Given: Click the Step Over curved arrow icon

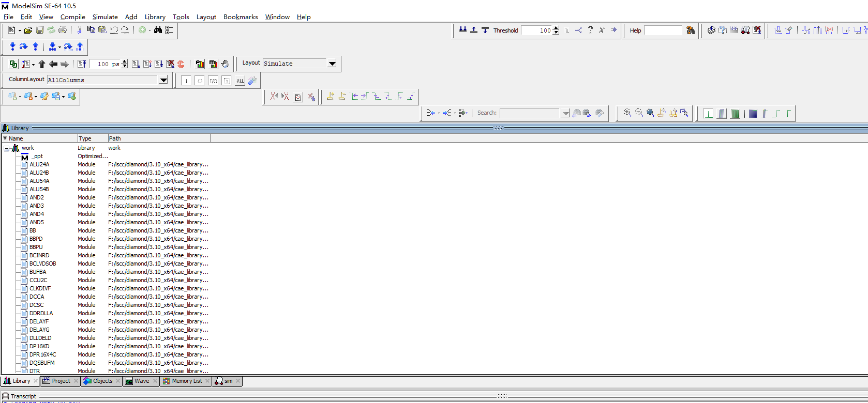Looking at the screenshot, I should (24, 47).
